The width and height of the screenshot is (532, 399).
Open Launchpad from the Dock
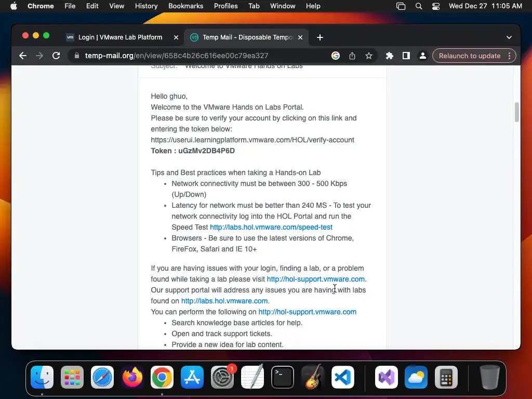(72, 377)
